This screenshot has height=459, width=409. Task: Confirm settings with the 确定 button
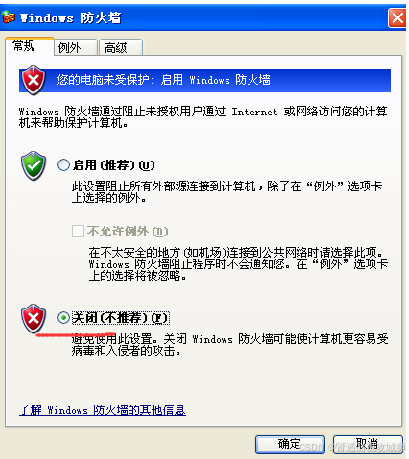click(290, 444)
